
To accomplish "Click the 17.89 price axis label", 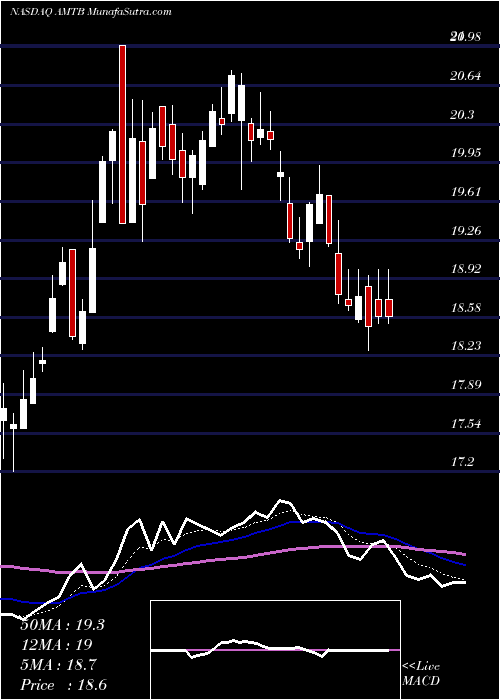I will (x=466, y=384).
